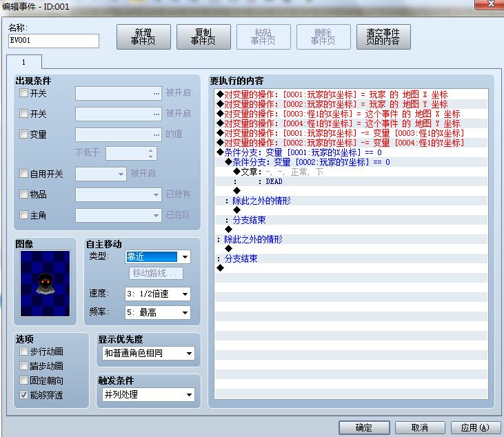Enable the 物品 condition checkbox

click(x=23, y=194)
